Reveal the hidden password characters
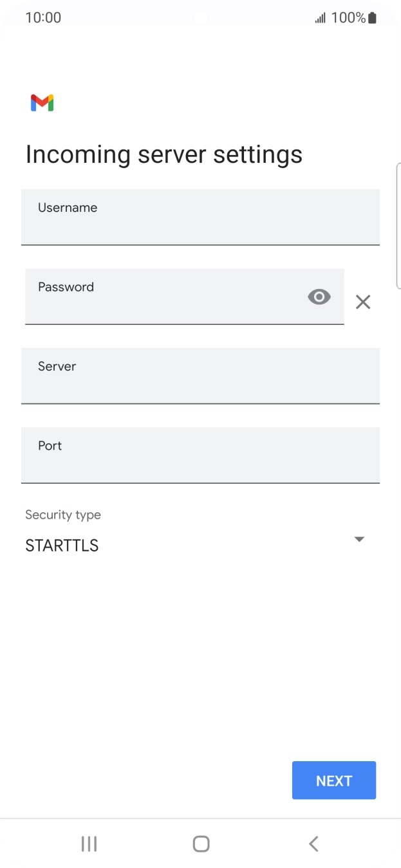The image size is (401, 868). 319,297
